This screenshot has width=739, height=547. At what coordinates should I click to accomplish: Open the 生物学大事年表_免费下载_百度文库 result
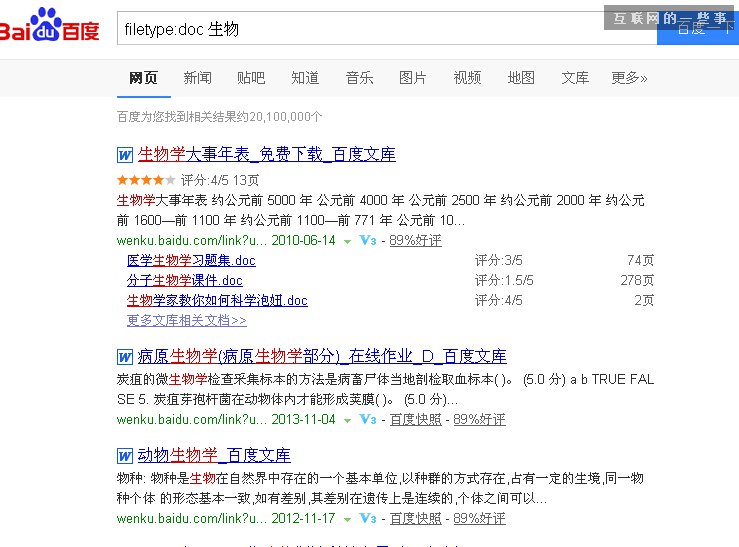pyautogui.click(x=267, y=155)
